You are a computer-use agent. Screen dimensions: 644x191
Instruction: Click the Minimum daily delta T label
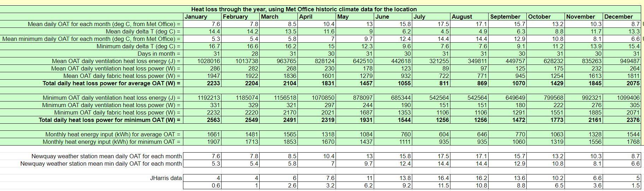point(138,46)
